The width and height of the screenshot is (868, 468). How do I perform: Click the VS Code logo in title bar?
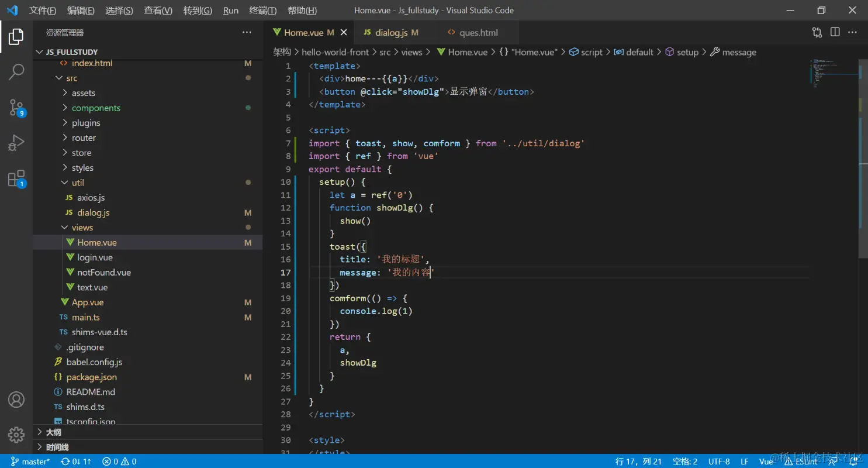point(12,11)
